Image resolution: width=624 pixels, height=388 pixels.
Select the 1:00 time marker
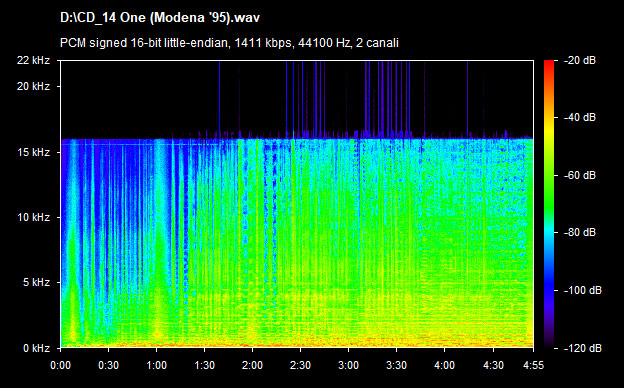pos(156,365)
